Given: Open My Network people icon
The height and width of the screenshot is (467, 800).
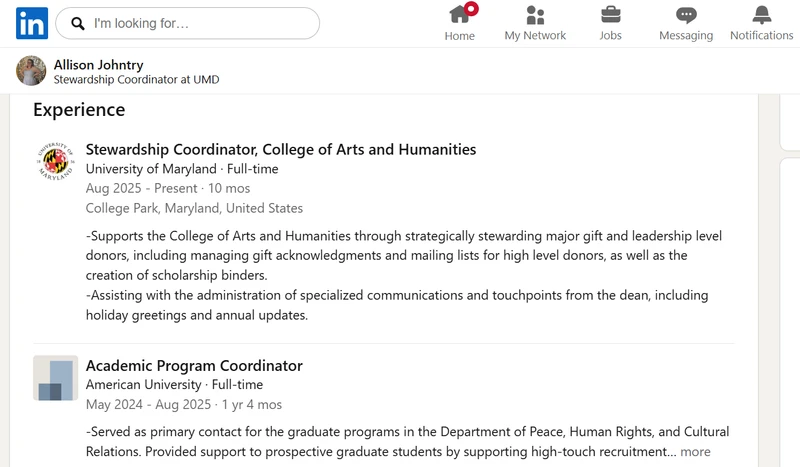Looking at the screenshot, I should coord(535,15).
